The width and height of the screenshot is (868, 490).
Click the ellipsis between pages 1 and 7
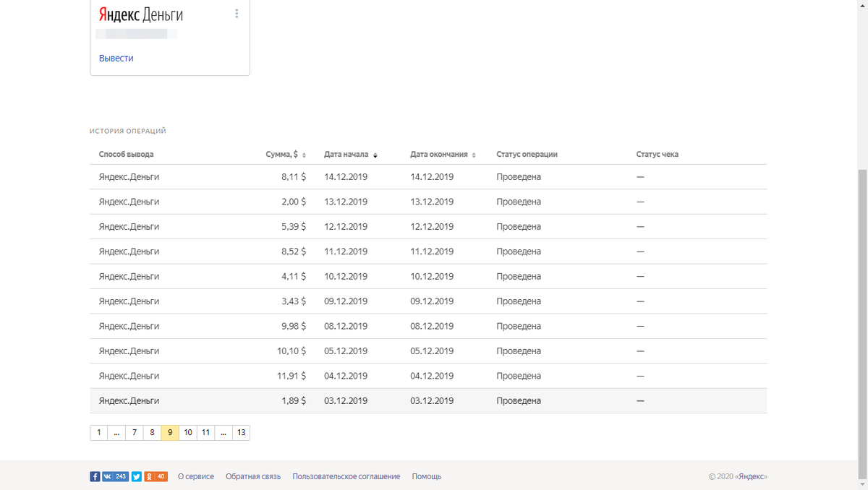116,433
